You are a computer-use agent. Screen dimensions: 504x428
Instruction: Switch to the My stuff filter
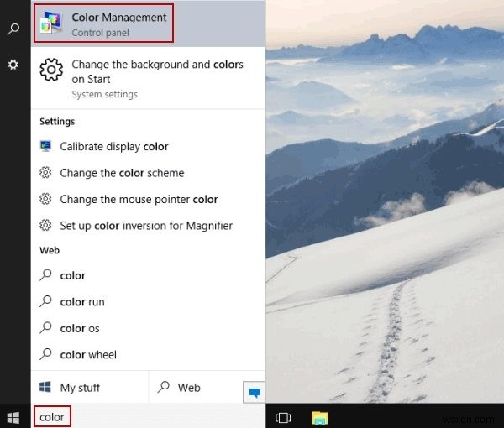pos(90,387)
